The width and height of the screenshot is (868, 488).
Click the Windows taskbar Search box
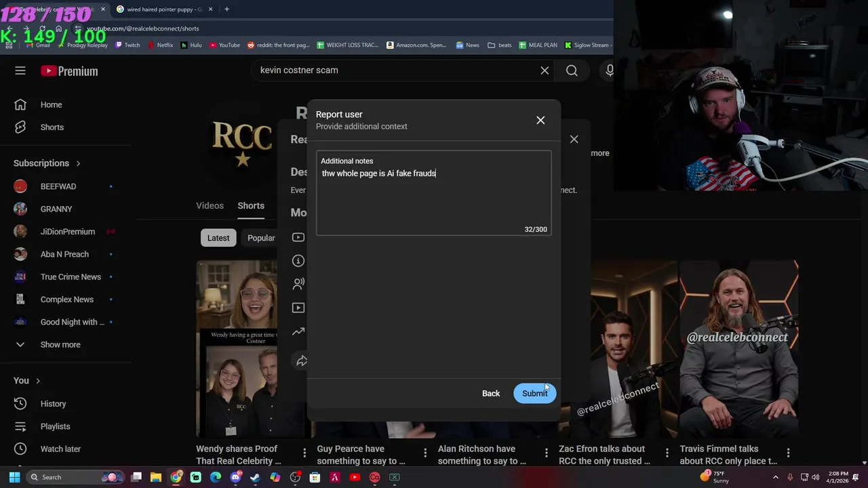(x=74, y=477)
